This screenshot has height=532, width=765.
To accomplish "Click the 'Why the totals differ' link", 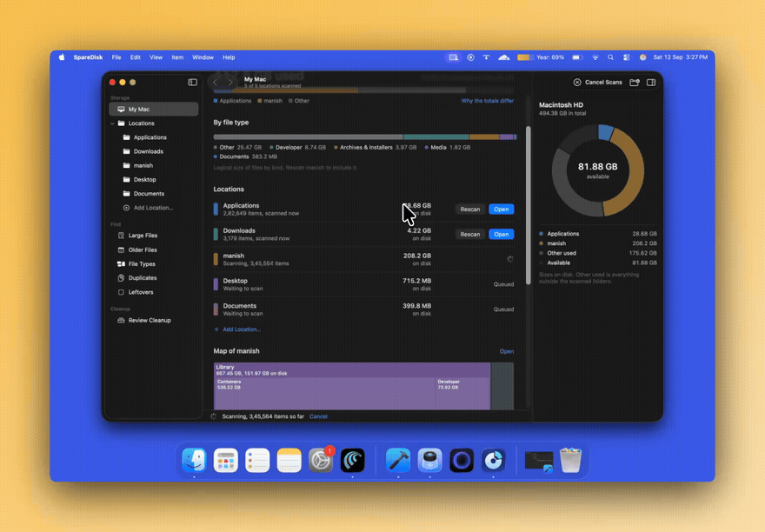I will coord(488,101).
